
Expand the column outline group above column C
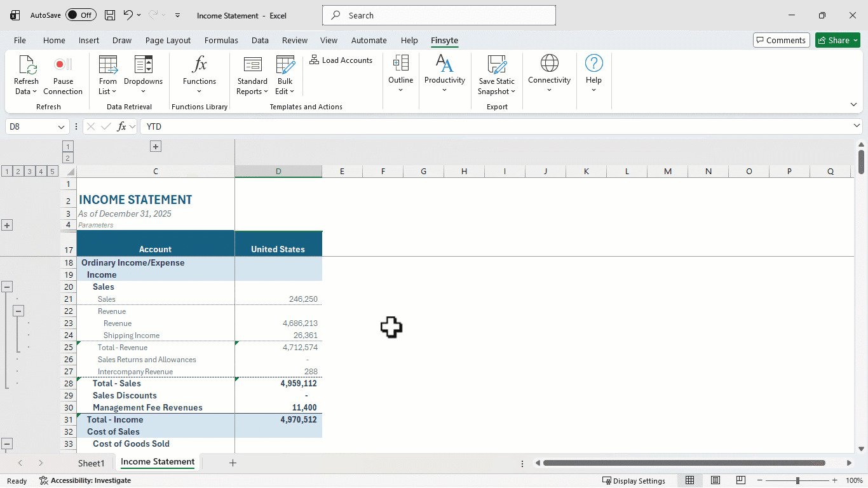click(156, 147)
